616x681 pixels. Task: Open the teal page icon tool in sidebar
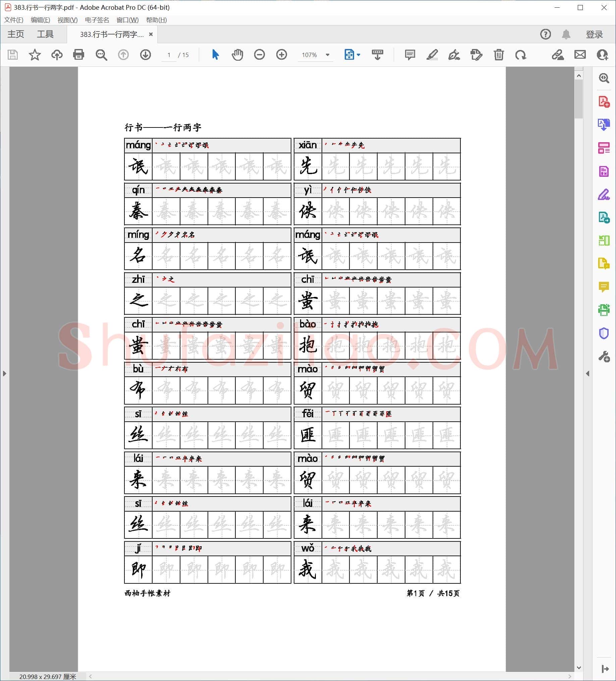(604, 217)
